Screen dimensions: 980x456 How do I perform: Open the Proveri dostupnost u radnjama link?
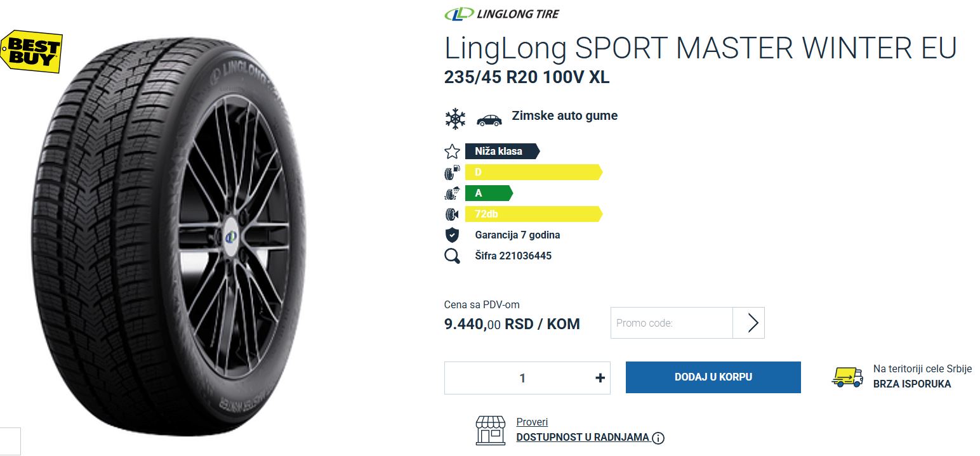coord(583,430)
